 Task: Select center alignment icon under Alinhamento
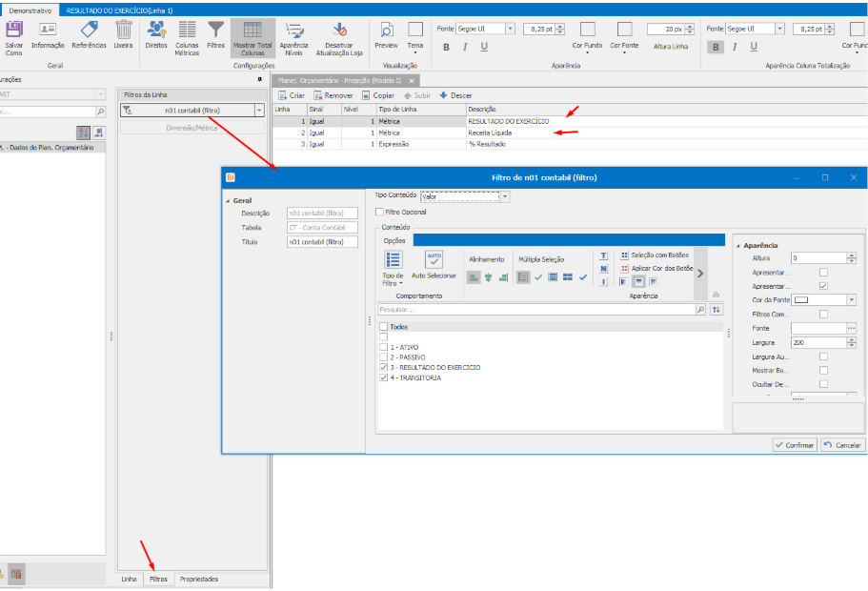[488, 277]
